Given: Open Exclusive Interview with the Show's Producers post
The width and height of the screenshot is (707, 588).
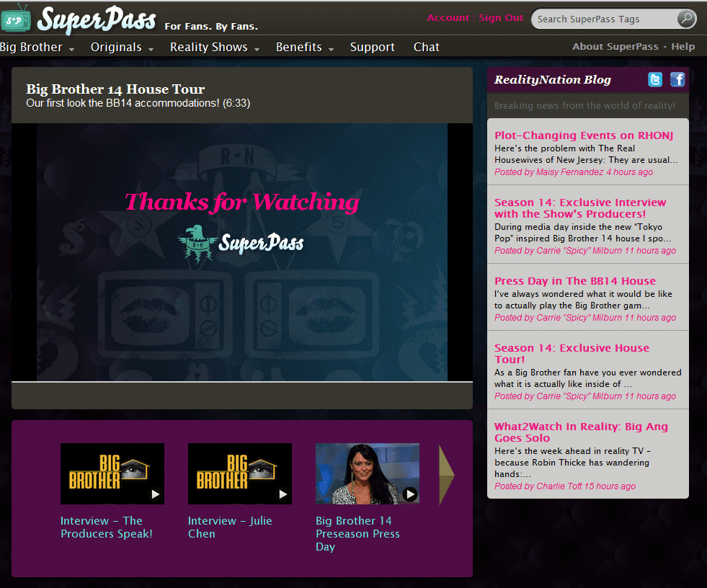Looking at the screenshot, I should [580, 208].
